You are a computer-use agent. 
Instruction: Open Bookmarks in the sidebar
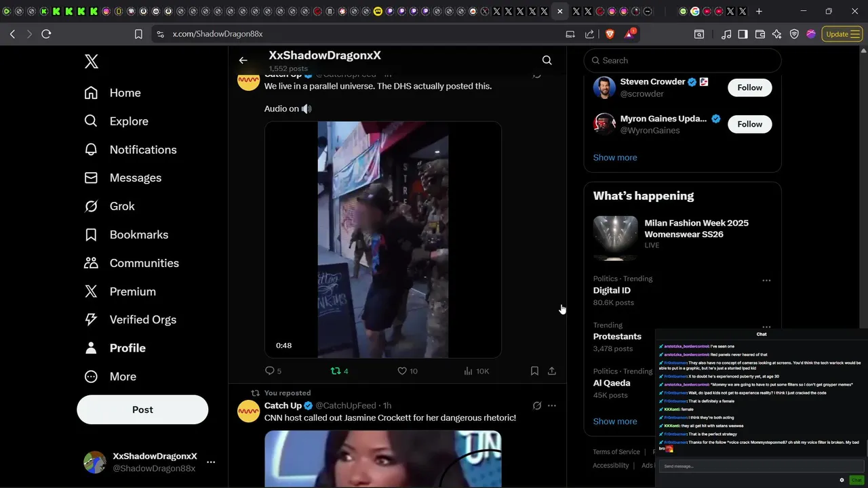point(126,235)
